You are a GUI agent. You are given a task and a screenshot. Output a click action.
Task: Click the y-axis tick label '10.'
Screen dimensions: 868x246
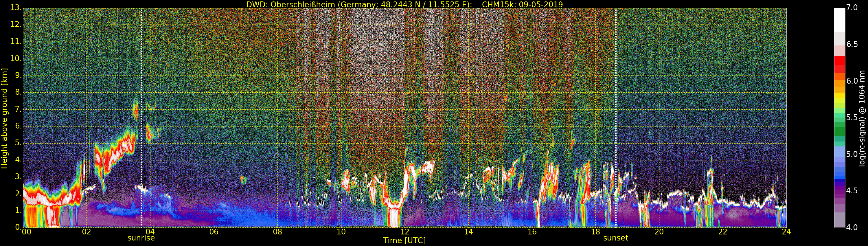pyautogui.click(x=16, y=58)
